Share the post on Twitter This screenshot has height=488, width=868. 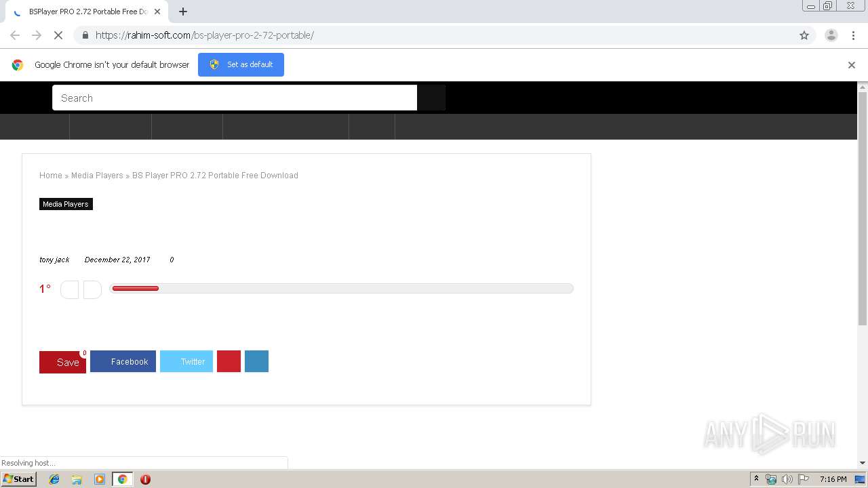pos(186,361)
